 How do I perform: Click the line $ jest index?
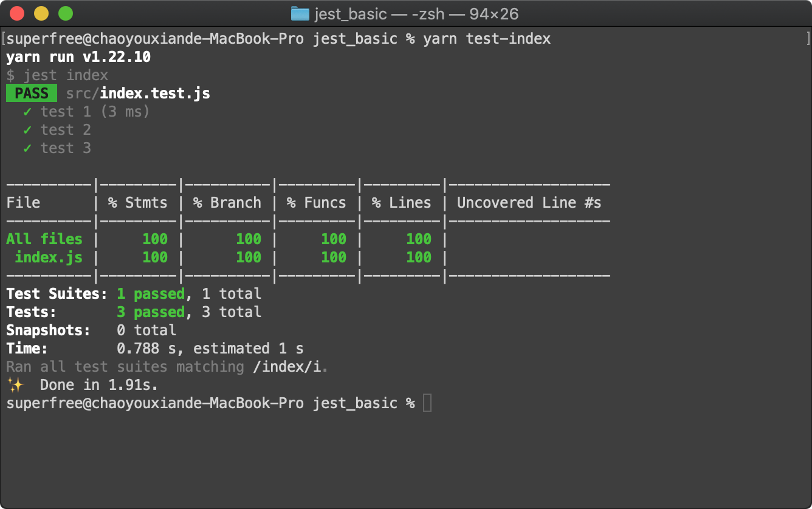coord(57,75)
